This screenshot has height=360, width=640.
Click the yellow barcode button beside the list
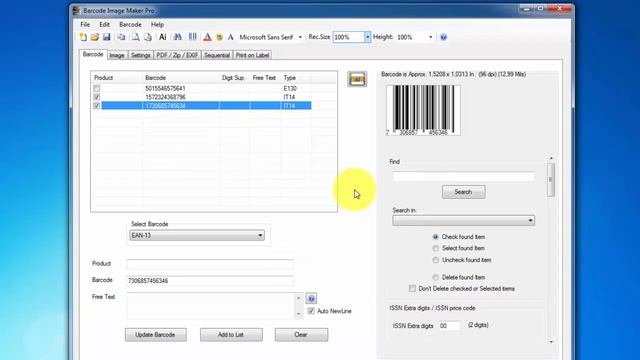point(357,79)
